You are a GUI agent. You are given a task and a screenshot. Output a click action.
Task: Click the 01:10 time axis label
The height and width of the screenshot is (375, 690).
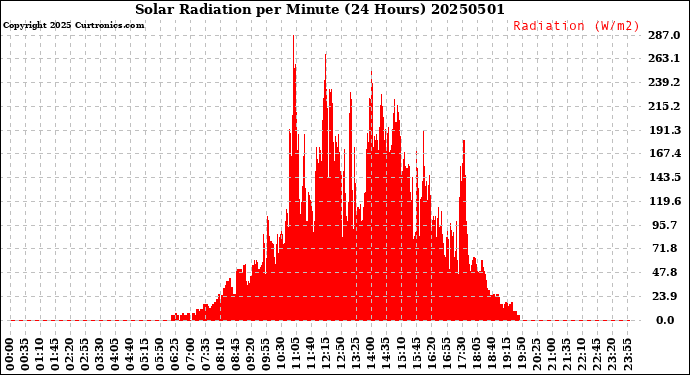(40, 355)
